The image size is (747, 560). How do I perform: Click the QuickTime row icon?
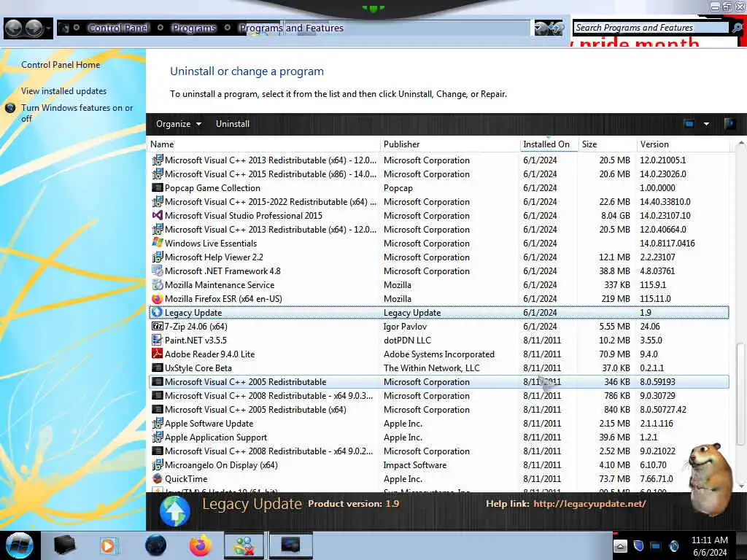pyautogui.click(x=158, y=478)
